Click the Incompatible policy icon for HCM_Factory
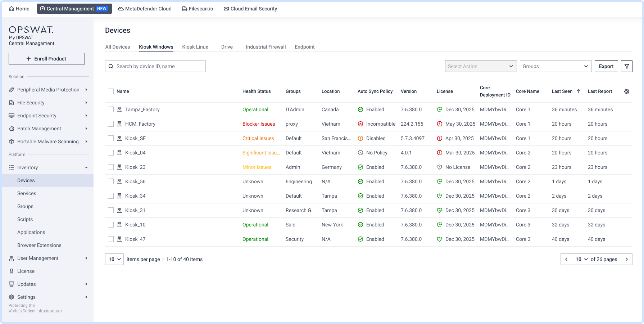 click(x=360, y=124)
